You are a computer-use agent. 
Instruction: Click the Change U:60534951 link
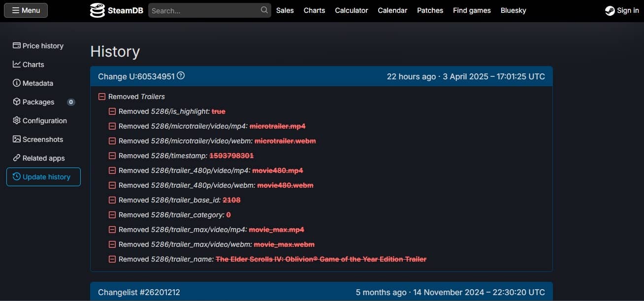click(136, 76)
